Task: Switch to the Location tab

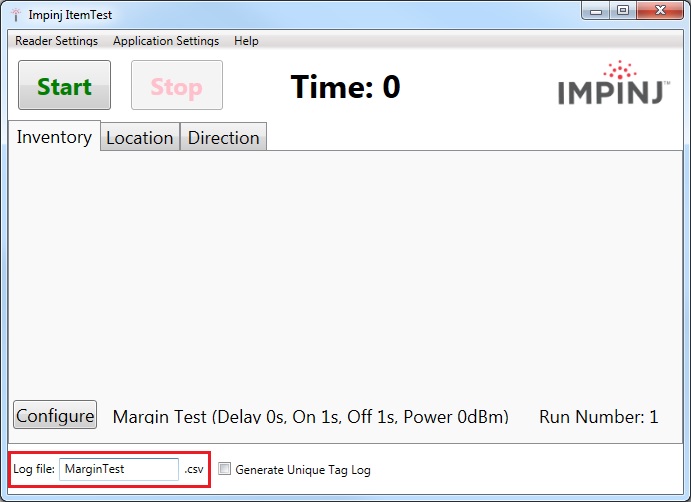Action: pos(140,138)
